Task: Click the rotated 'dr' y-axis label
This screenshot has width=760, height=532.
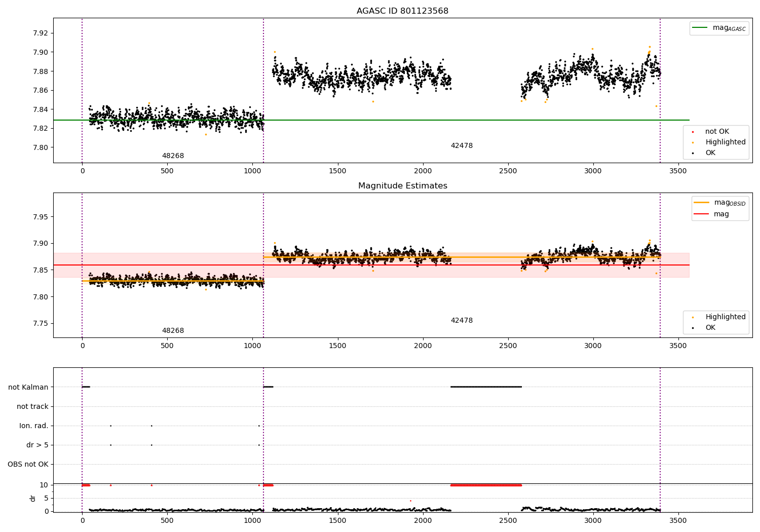Action: point(32,498)
